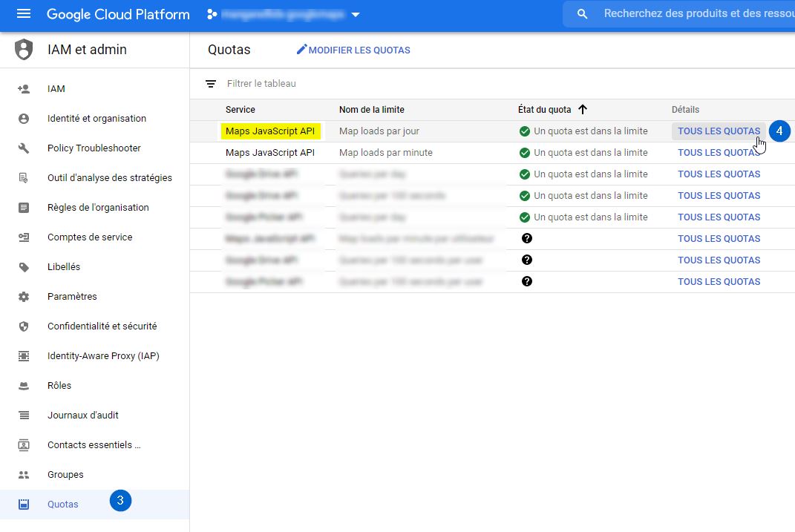Viewport: 795px width, 532px height.
Task: Click quota status text for Map loads par minute
Action: pyautogui.click(x=591, y=153)
